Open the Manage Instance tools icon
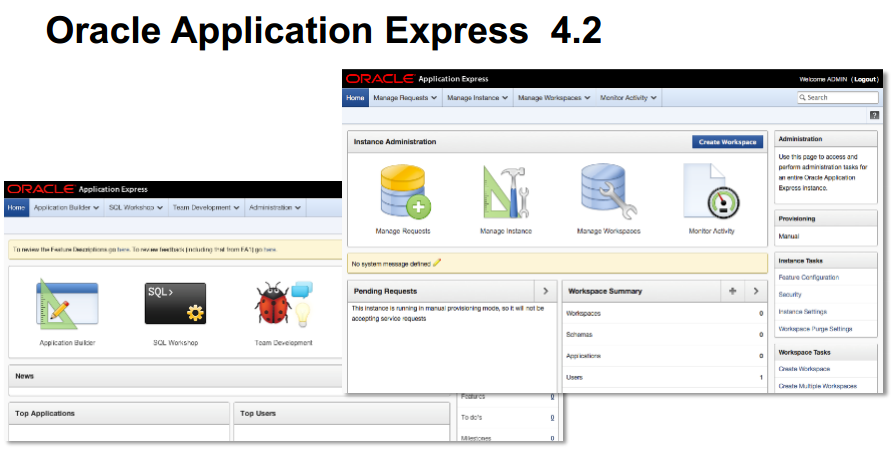 506,192
